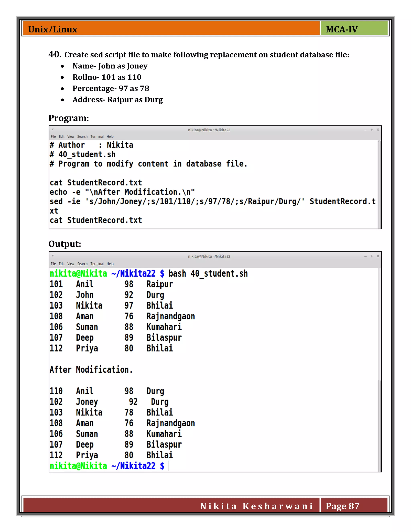This screenshot has height=532, width=411.
Task: Open Edit menu in Program terminal
Action: (62, 137)
